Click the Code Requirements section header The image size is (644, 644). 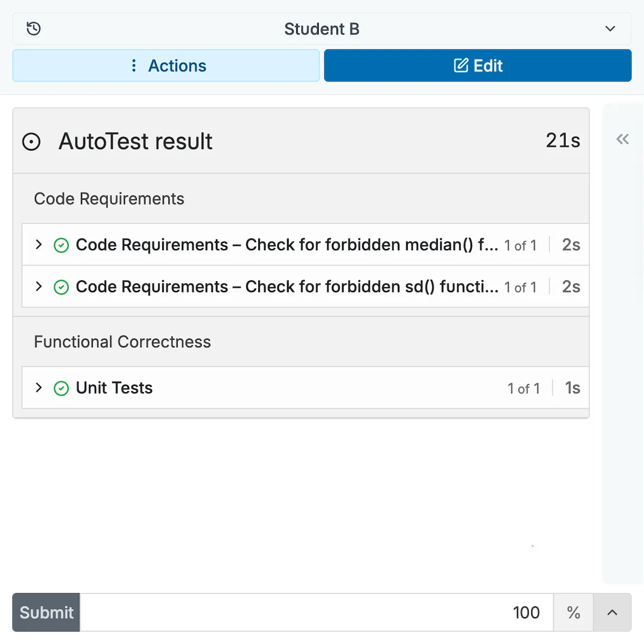click(109, 199)
